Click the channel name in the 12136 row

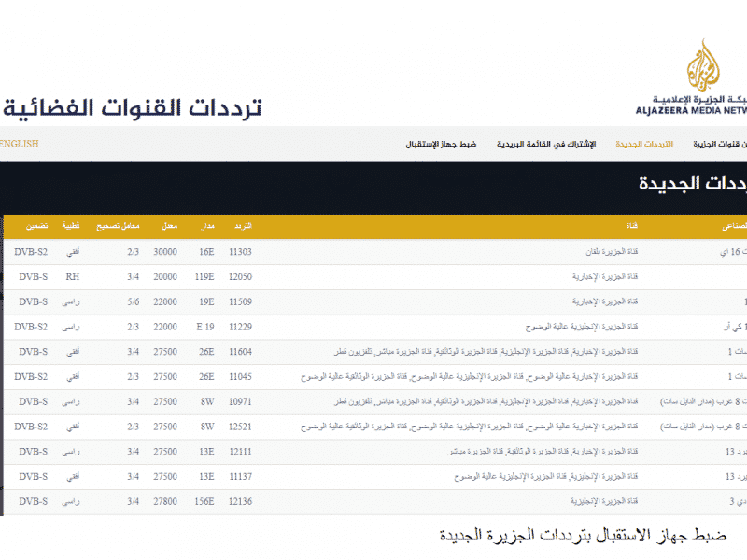click(604, 501)
